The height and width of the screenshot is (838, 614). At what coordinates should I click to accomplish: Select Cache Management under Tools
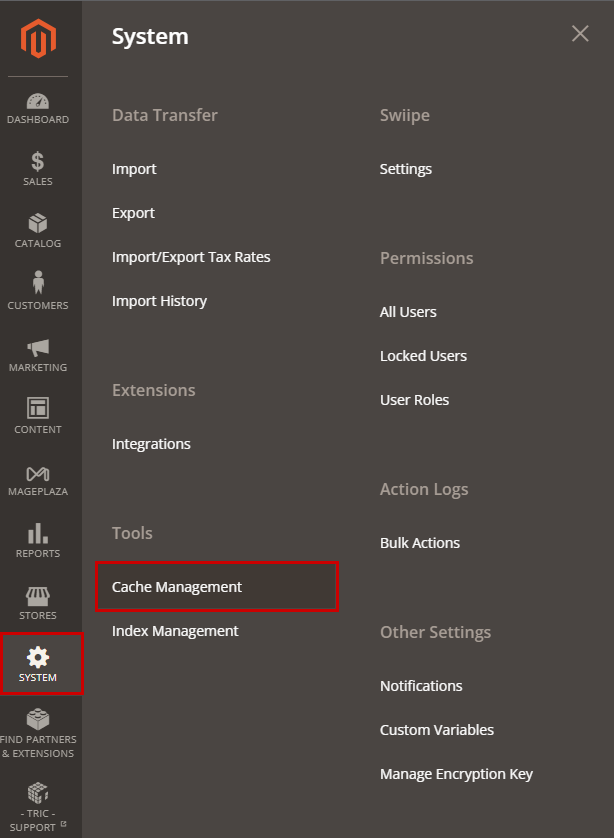click(177, 587)
